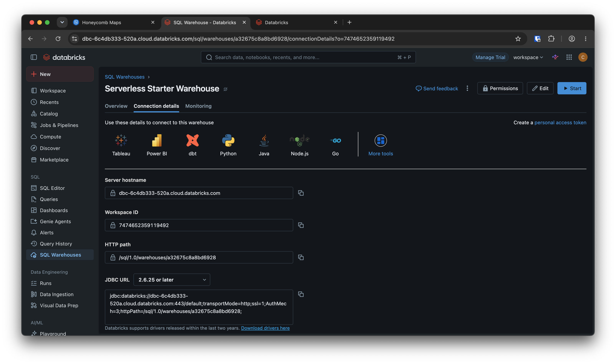616x364 pixels.
Task: Start the warehouse
Action: [x=572, y=88]
